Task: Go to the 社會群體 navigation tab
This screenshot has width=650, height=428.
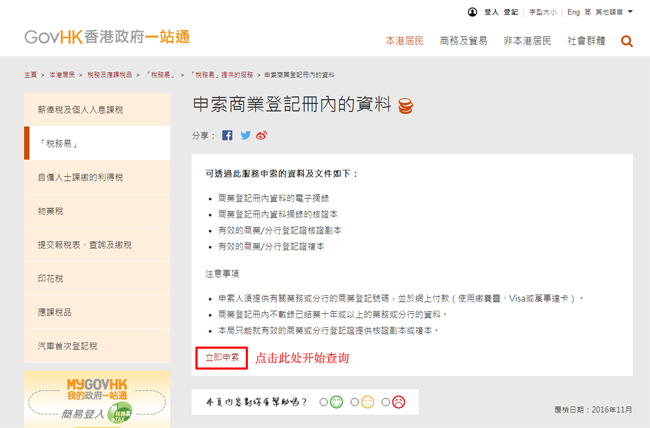Action: pos(586,41)
